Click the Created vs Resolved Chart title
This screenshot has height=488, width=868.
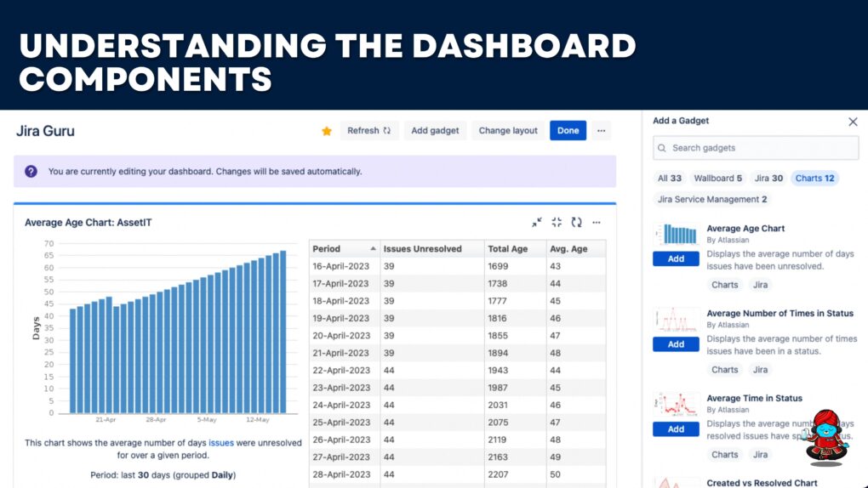(x=762, y=483)
